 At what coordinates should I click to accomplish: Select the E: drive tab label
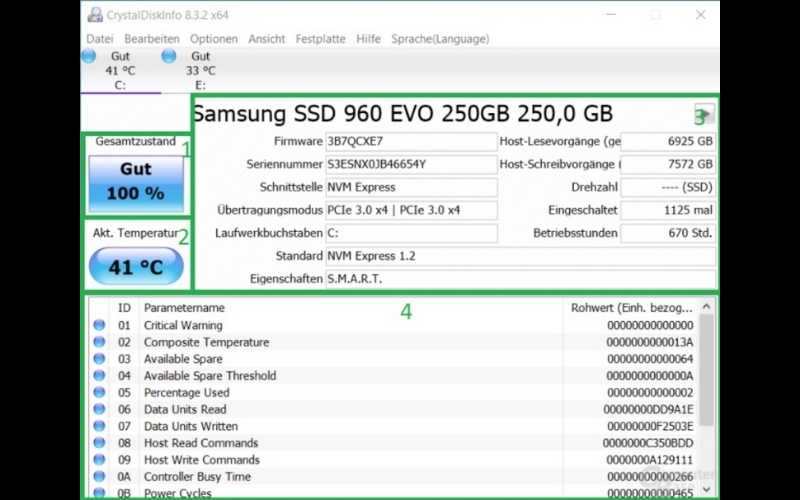[x=200, y=85]
